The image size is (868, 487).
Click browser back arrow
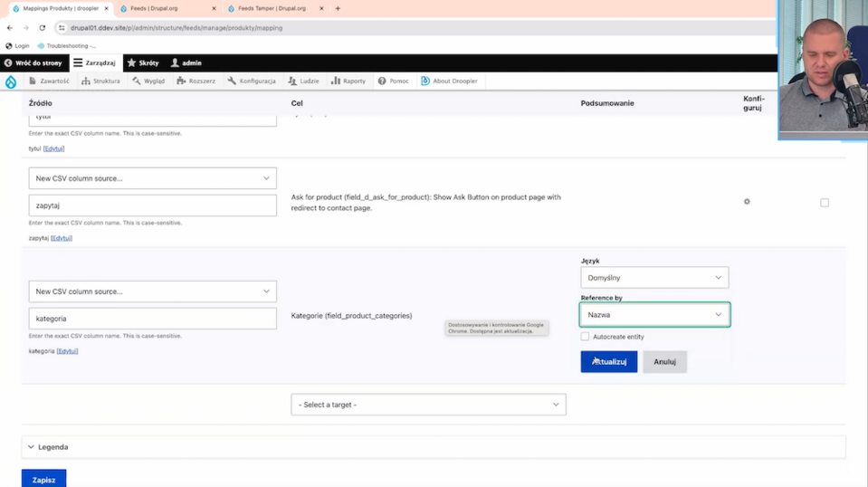point(10,28)
